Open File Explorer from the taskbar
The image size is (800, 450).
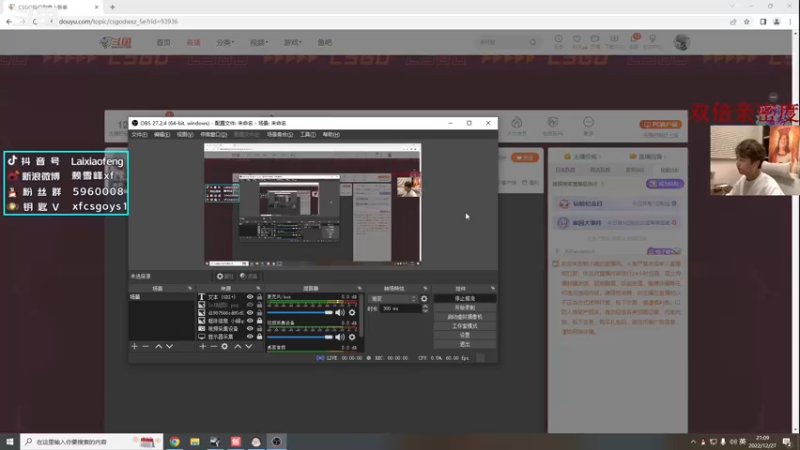(195, 441)
